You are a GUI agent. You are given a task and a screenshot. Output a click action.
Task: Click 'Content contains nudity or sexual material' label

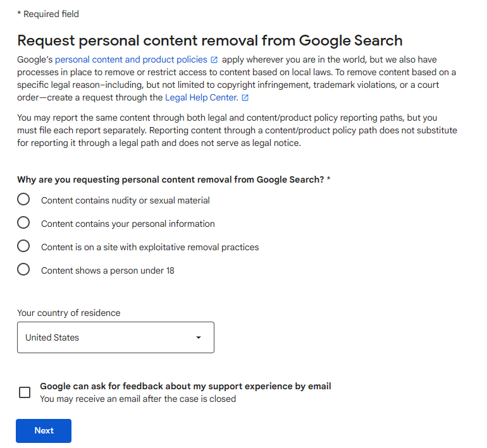click(125, 200)
